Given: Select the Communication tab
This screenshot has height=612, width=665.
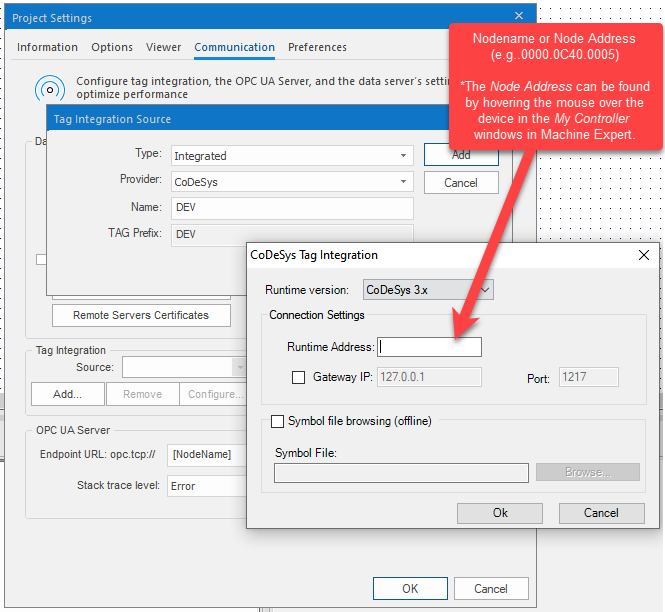Looking at the screenshot, I should [235, 47].
